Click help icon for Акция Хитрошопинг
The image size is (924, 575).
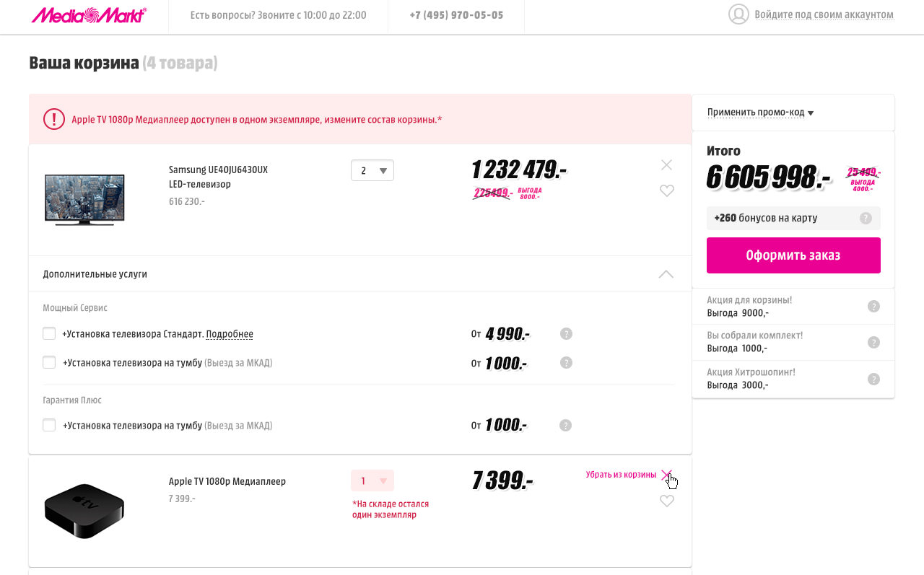coord(873,379)
